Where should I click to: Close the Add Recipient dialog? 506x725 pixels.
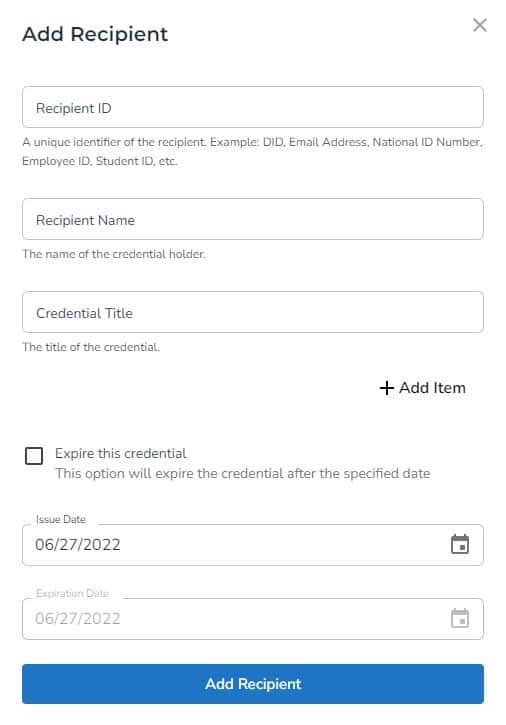[x=480, y=25]
